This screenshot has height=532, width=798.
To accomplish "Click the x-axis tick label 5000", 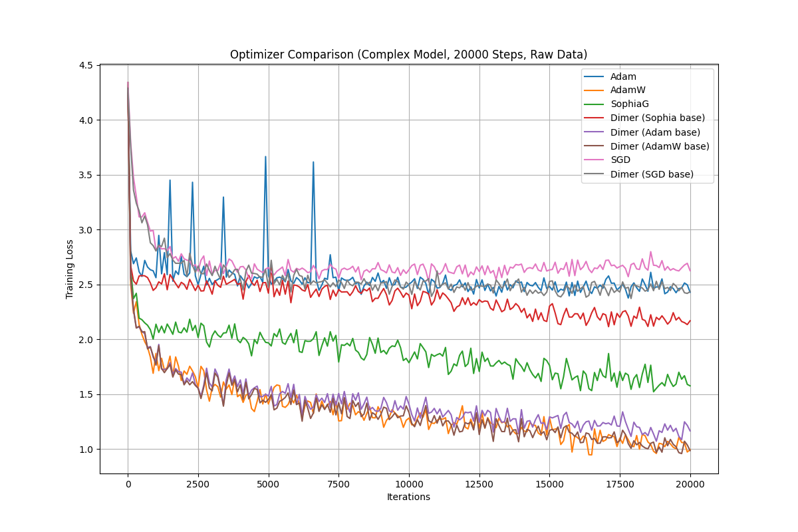I will point(269,484).
